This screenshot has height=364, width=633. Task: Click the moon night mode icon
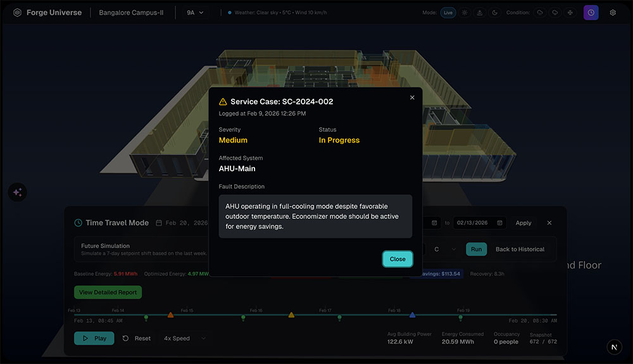click(494, 13)
